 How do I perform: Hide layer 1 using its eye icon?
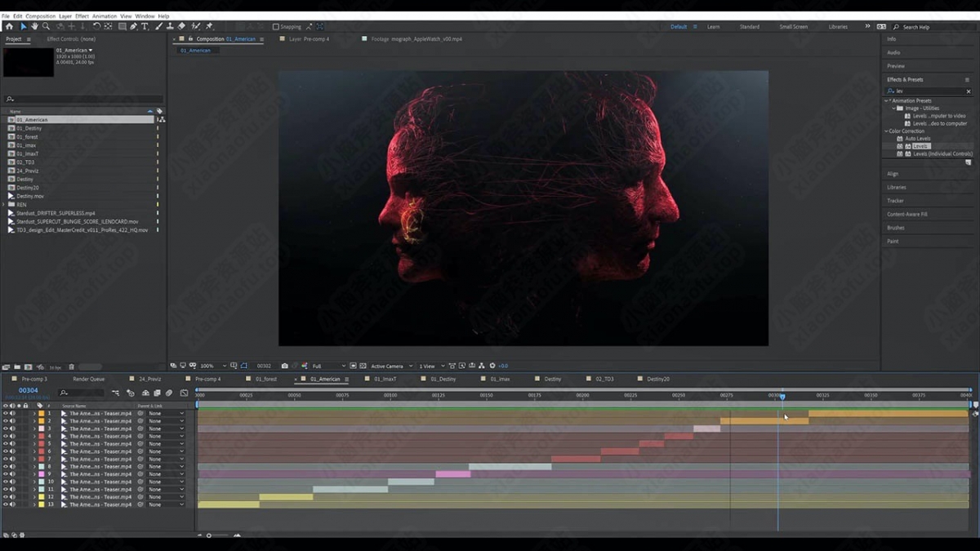point(5,414)
